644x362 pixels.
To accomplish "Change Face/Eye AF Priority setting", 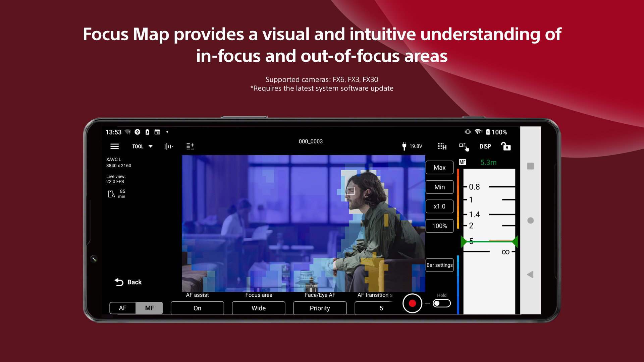I will [x=320, y=308].
